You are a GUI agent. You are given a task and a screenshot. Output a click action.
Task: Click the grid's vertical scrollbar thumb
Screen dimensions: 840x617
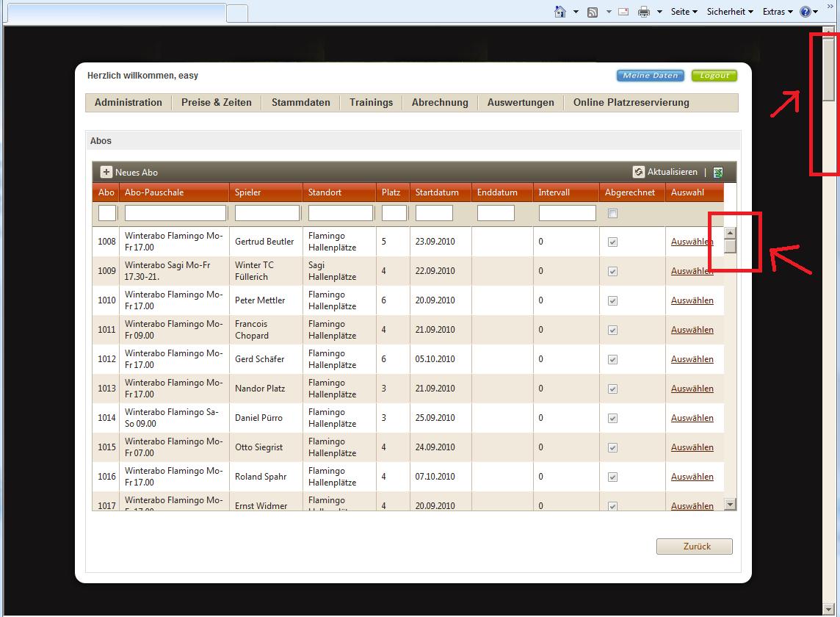click(x=730, y=246)
